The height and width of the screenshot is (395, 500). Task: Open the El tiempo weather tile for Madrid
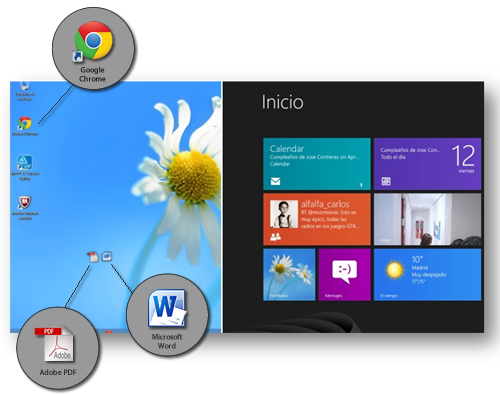[x=427, y=275]
